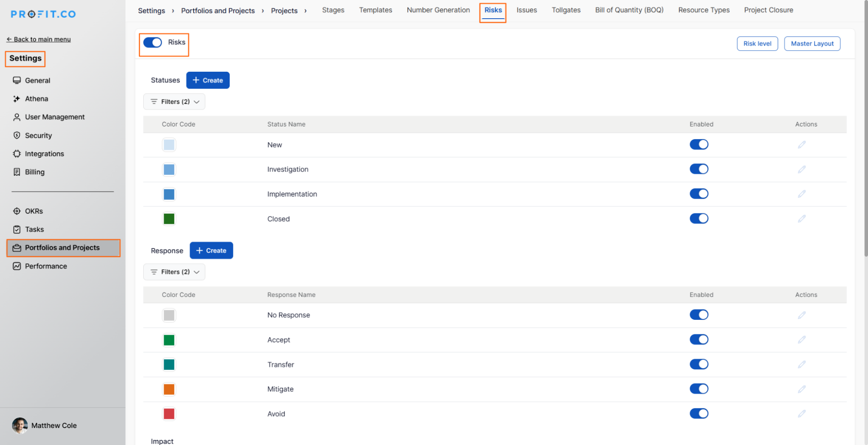Click the Master Layout button
Image resolution: width=868 pixels, height=445 pixels.
812,43
